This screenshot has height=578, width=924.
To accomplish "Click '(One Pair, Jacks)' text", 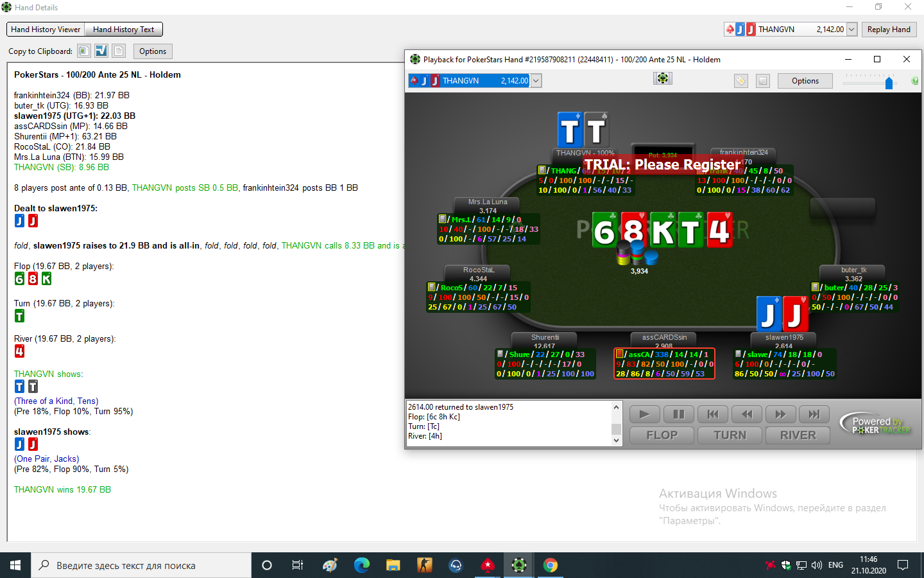I will [x=47, y=459].
